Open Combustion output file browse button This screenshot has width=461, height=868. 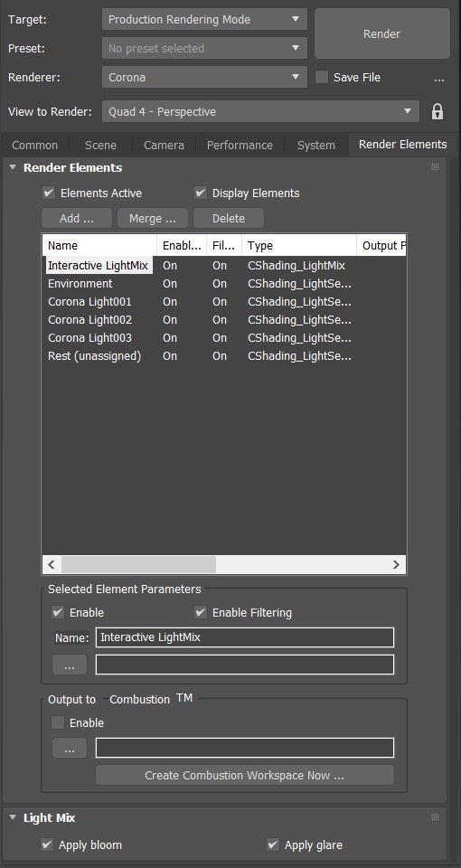(70, 749)
